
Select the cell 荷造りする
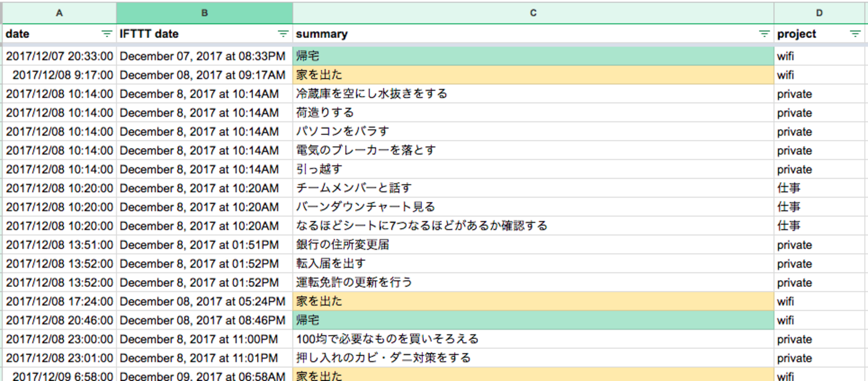point(533,113)
